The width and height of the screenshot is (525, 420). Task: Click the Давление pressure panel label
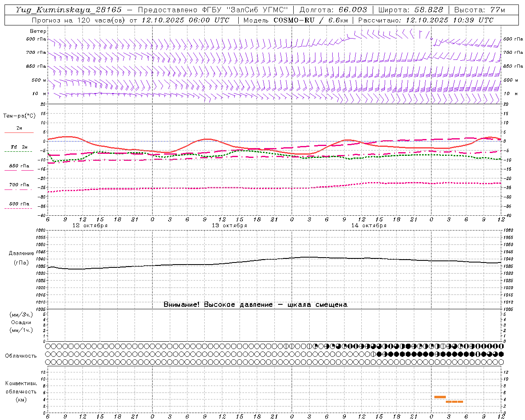(21, 253)
